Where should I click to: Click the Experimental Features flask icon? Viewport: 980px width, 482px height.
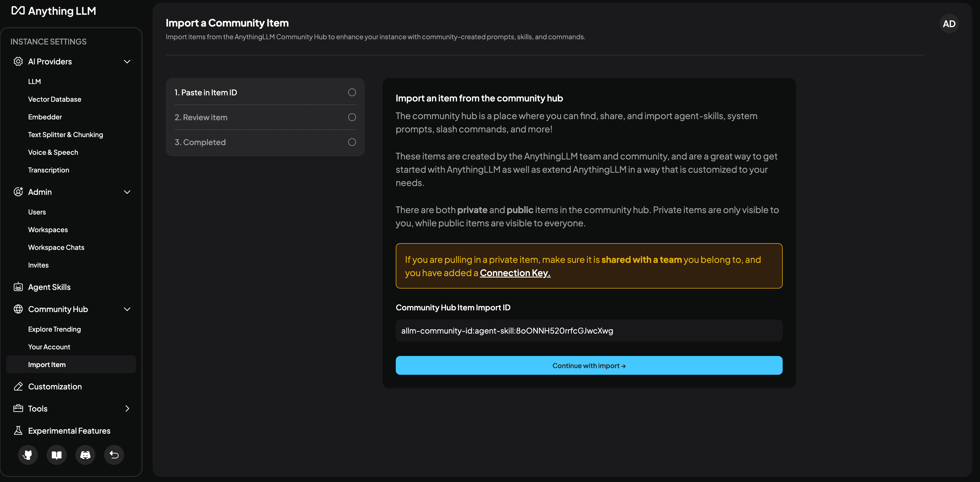pyautogui.click(x=18, y=431)
